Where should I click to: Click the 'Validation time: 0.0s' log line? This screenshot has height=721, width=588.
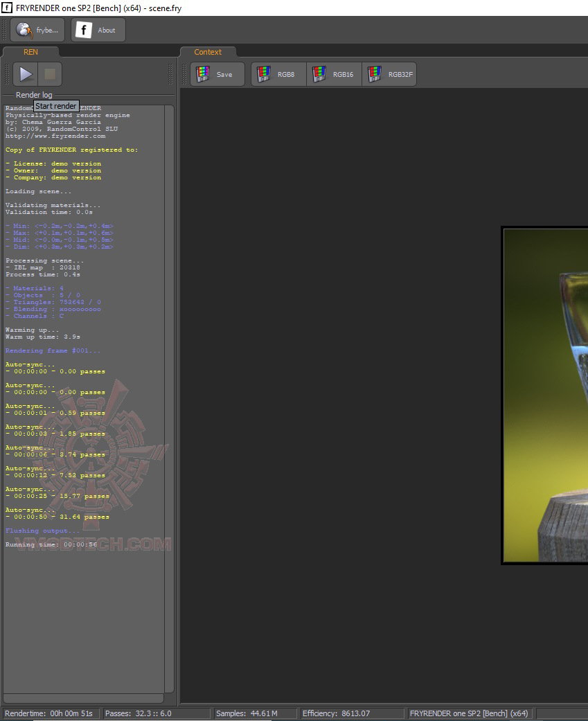pos(48,212)
